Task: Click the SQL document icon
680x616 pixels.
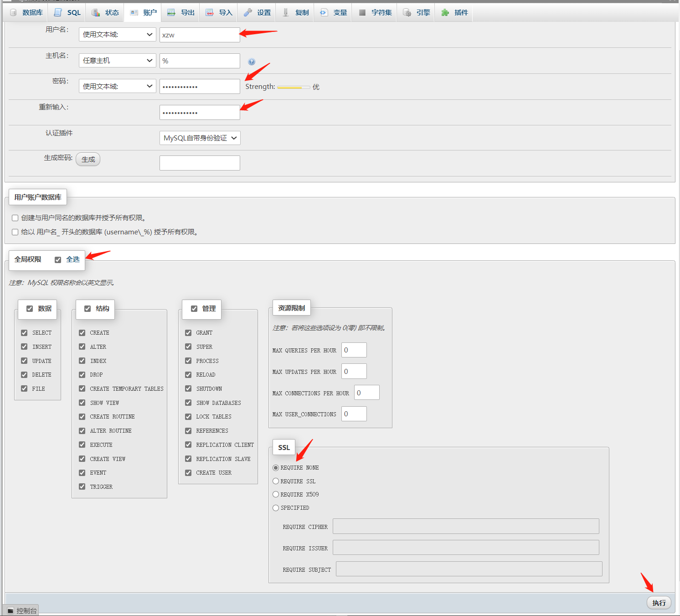Action: [58, 13]
